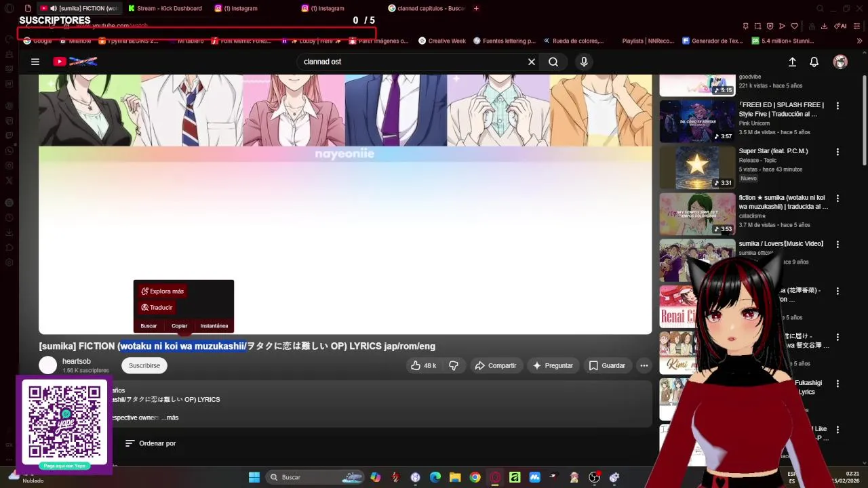
Task: Open a new browser tab
Action: pos(476,8)
